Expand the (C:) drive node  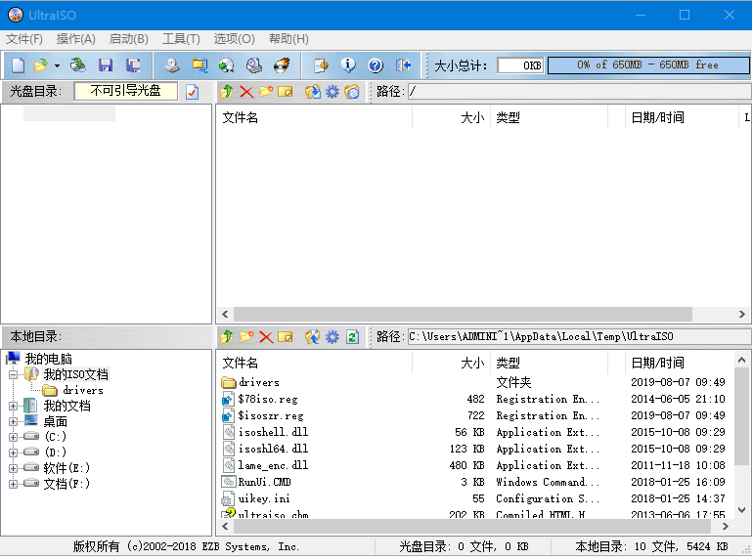tap(14, 437)
